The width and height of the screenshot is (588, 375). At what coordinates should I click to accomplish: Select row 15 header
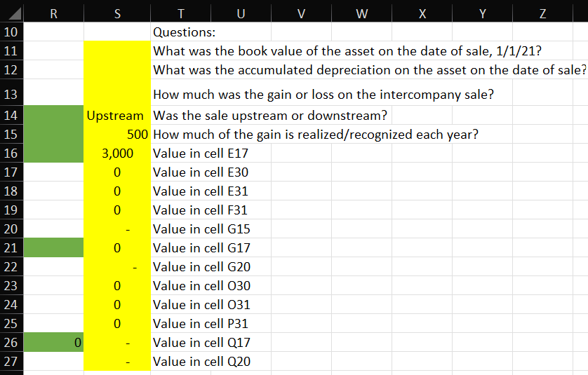click(x=11, y=134)
